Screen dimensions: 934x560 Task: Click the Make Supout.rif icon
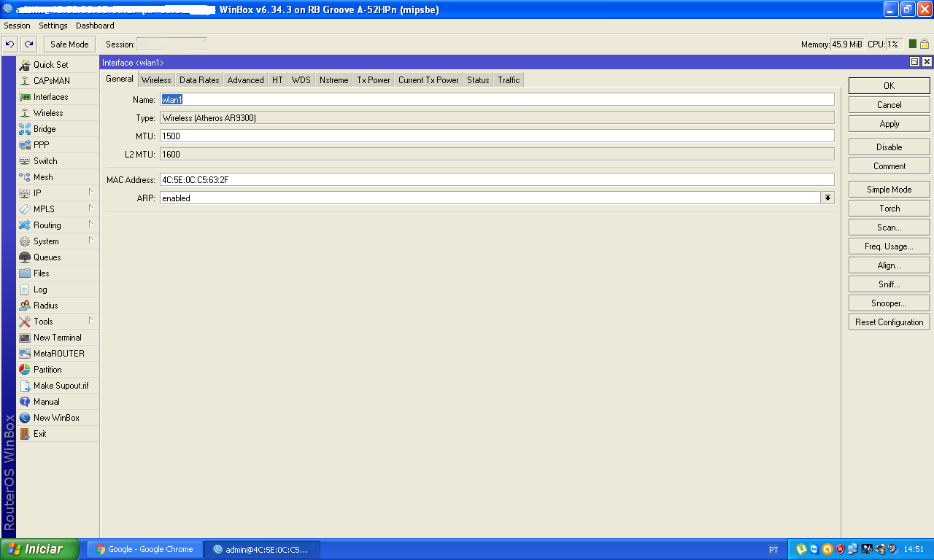pos(25,386)
